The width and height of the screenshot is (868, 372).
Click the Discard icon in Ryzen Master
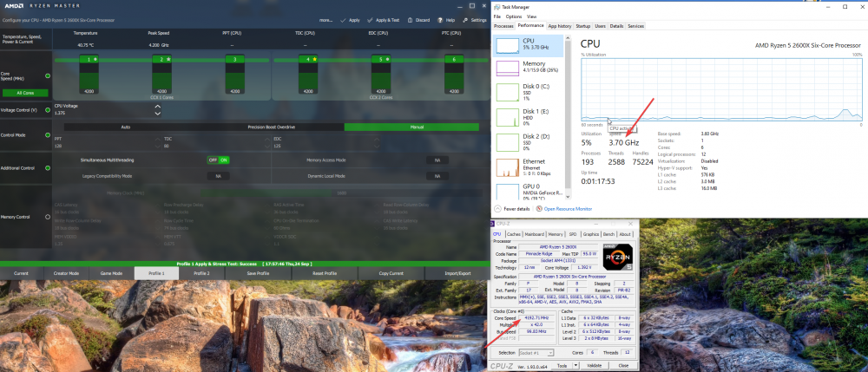[411, 20]
